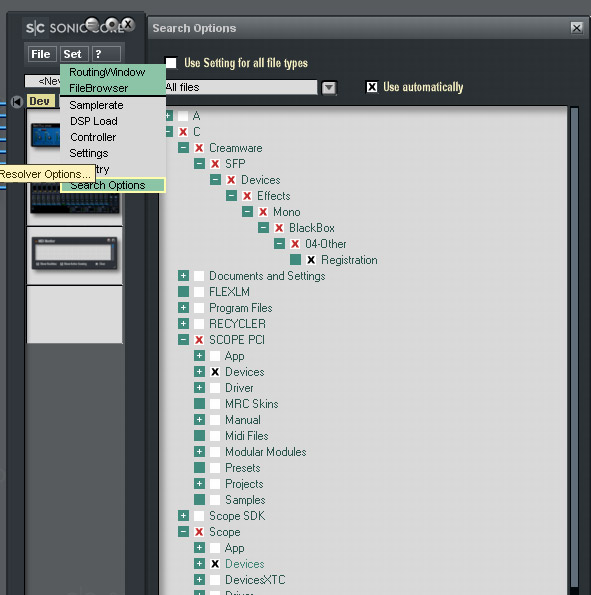The image size is (591, 595).
Task: Expand the Scope SDK folder
Action: tap(183, 516)
